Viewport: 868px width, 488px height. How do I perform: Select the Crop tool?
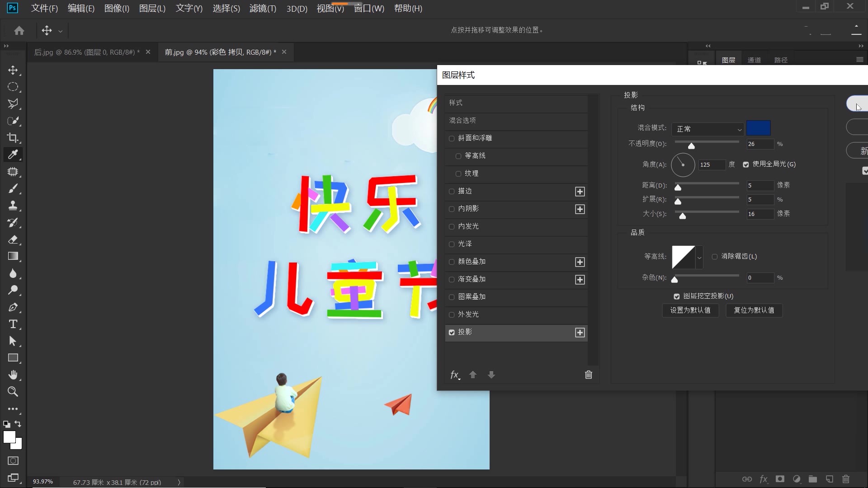[x=13, y=138]
